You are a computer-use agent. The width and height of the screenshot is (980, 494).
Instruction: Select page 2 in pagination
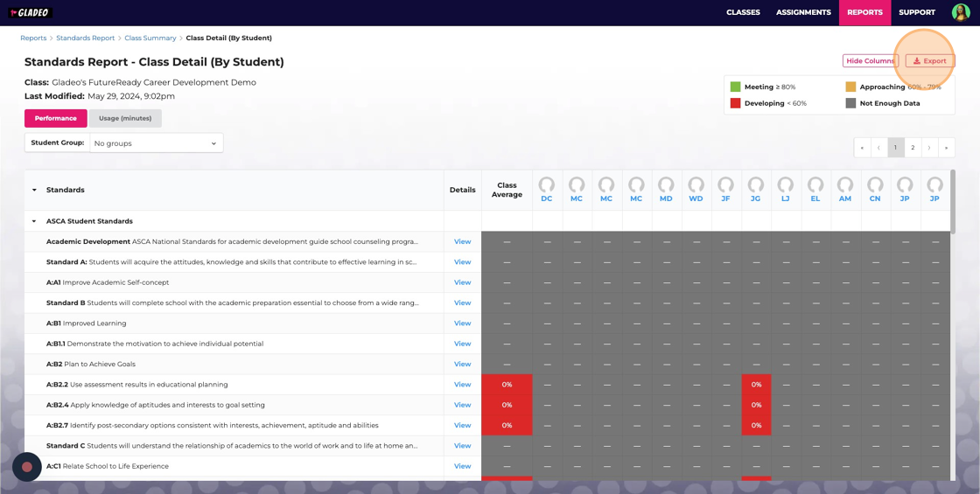point(913,148)
